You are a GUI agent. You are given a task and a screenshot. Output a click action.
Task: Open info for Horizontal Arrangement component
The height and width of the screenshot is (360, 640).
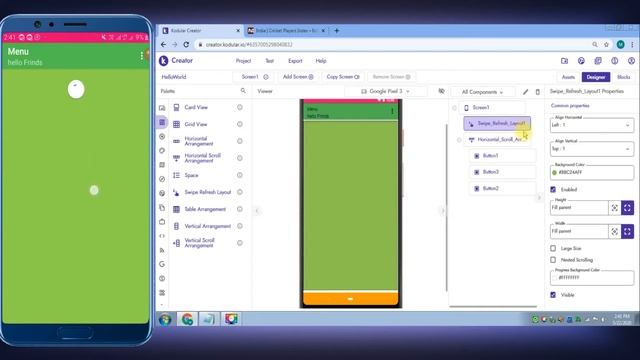(x=240, y=141)
